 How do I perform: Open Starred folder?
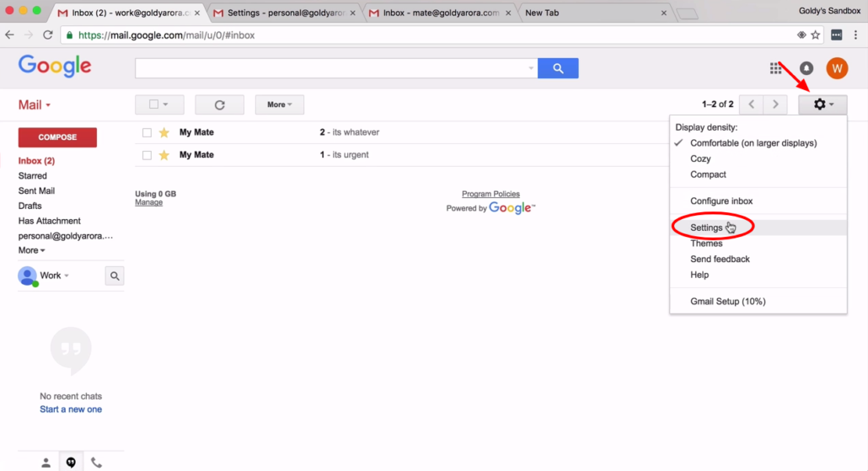click(33, 175)
